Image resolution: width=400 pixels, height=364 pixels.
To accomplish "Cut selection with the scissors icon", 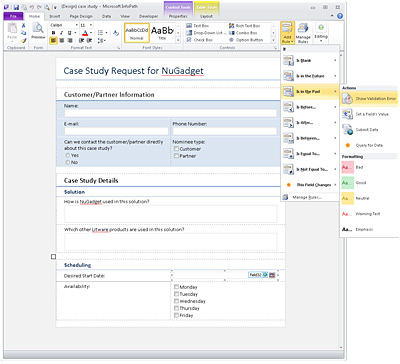I will (x=23, y=26).
